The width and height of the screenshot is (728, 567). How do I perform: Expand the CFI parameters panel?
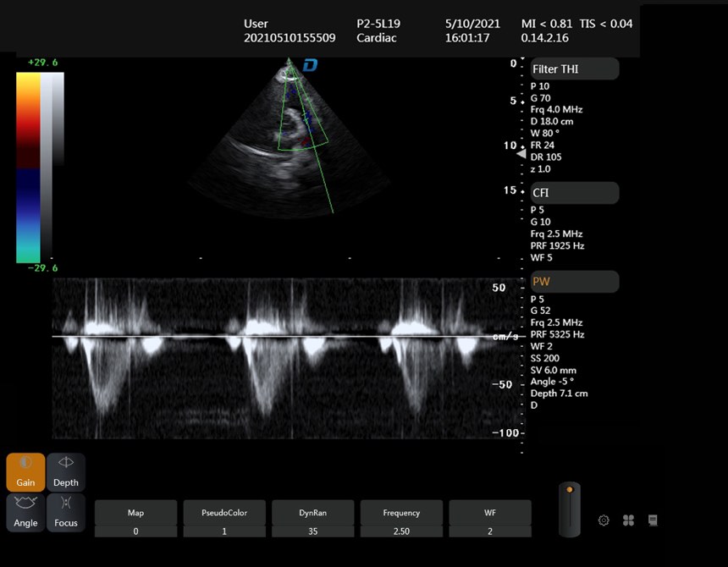pos(574,193)
